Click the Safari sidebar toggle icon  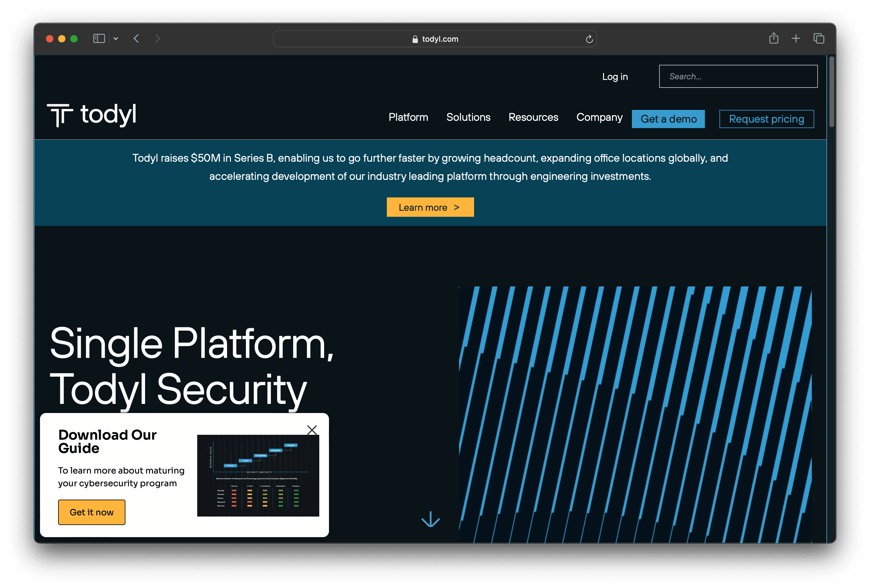[99, 38]
